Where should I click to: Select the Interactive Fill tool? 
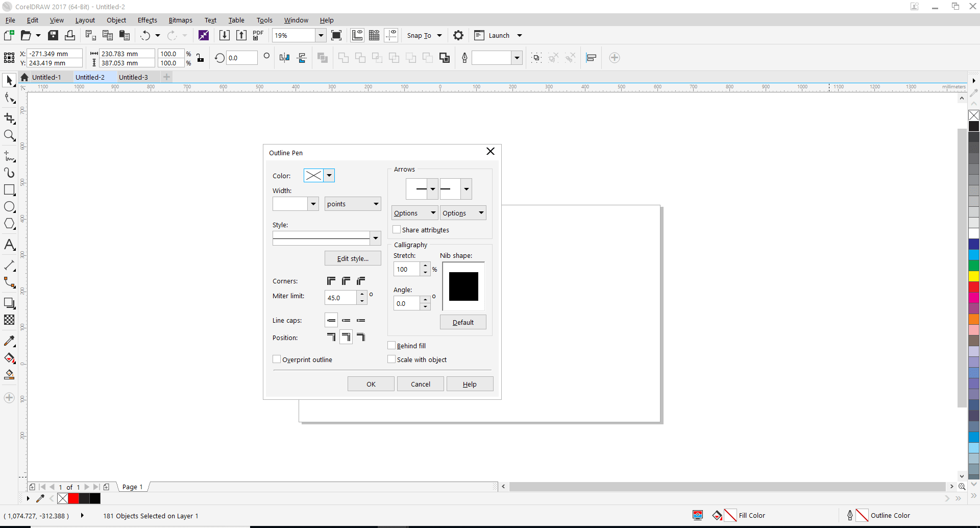tap(9, 358)
